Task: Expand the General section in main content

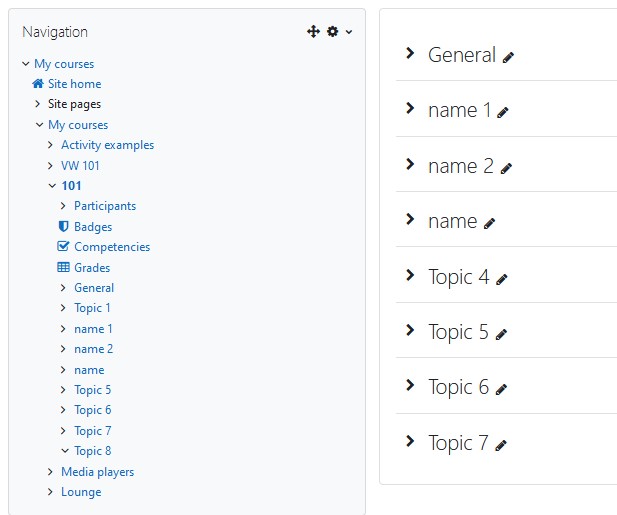Action: pyautogui.click(x=410, y=53)
